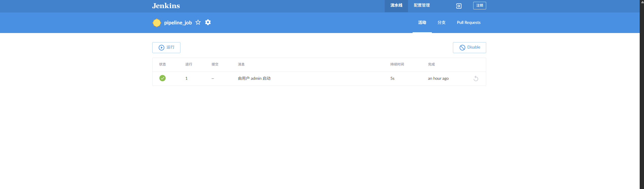Click the 提交 column header

pos(215,64)
